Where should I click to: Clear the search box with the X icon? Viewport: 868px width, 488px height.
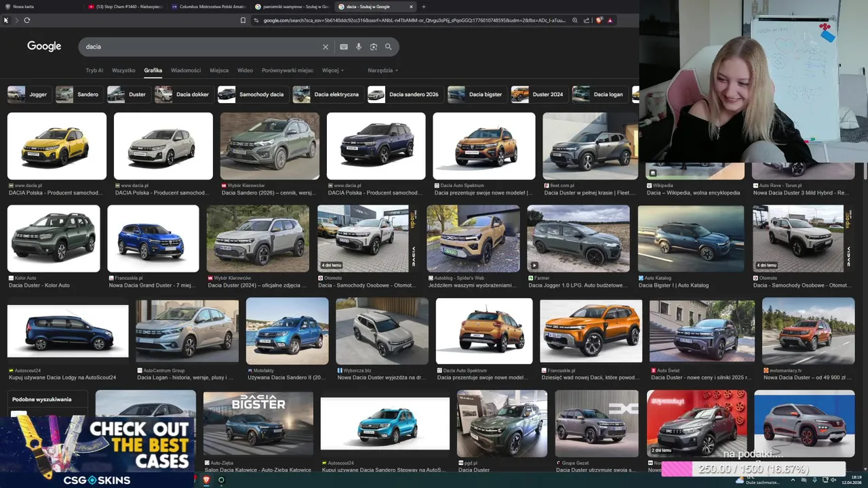[325, 47]
